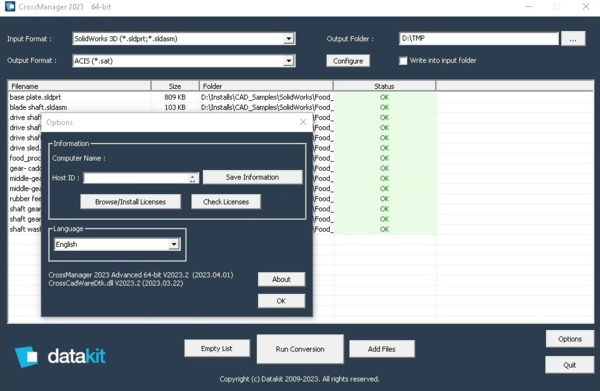Click the Options button in main window
The width and height of the screenshot is (600, 391).
tap(570, 339)
